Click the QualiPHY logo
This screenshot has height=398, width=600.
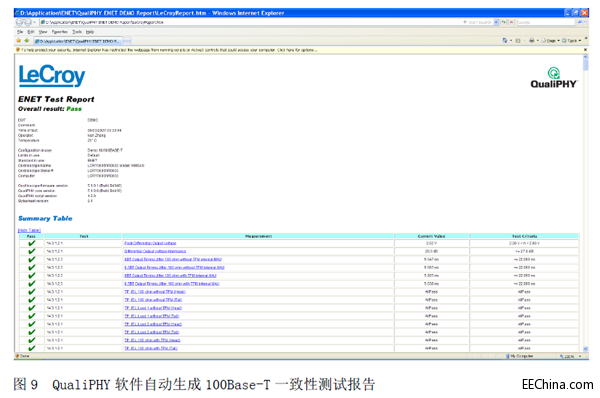(x=554, y=78)
